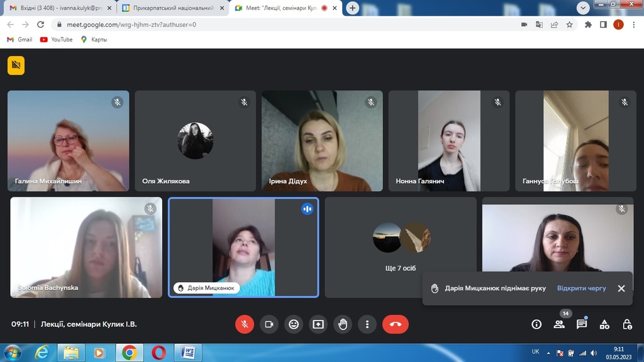
Task: Toggle the camera in the call bar
Action: (269, 324)
